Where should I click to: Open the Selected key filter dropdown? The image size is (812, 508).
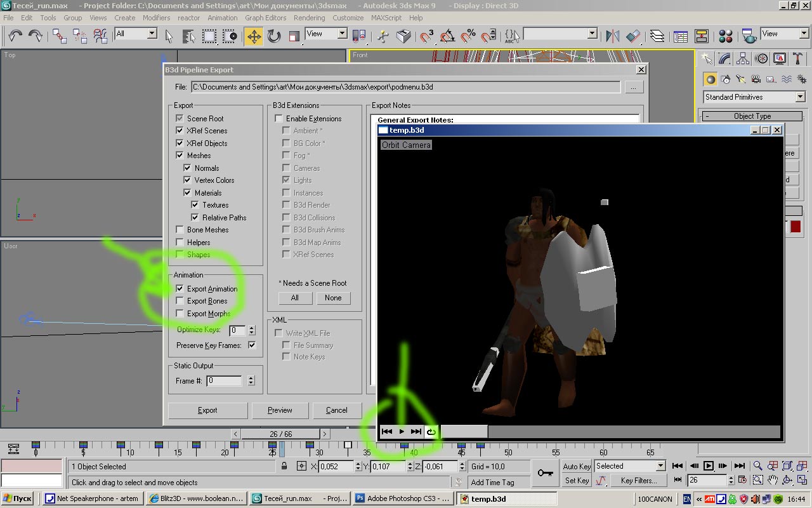(x=660, y=466)
